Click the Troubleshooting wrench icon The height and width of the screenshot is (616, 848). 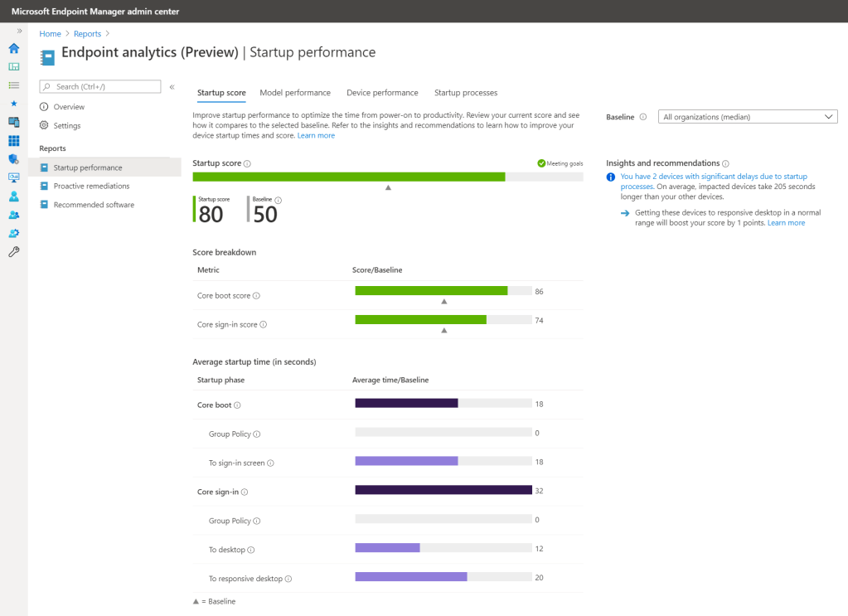pyautogui.click(x=13, y=252)
